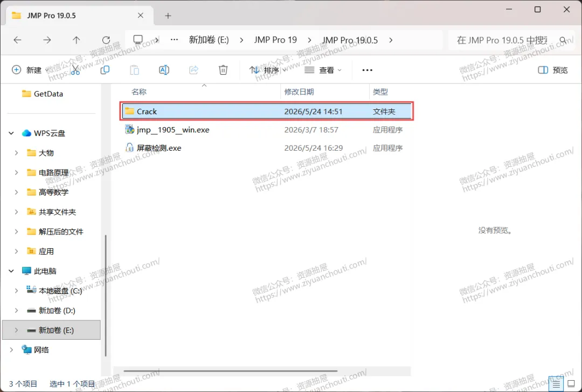Screen dimensions: 582x392
Task: Go forward in navigation history
Action: coord(47,40)
